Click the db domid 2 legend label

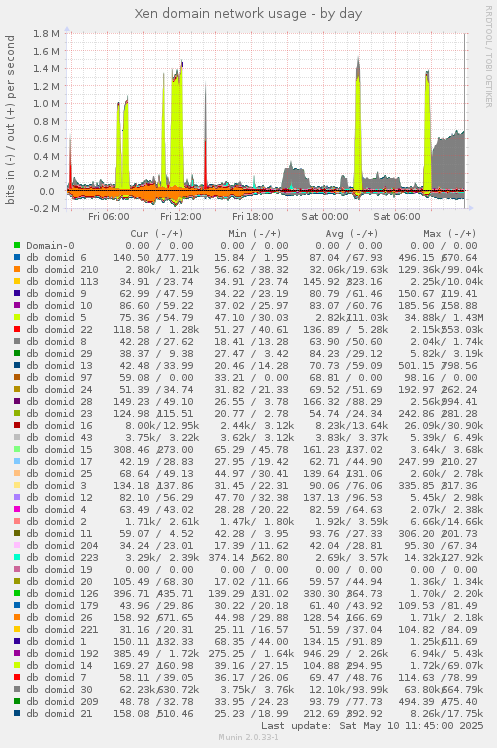(x=56, y=521)
